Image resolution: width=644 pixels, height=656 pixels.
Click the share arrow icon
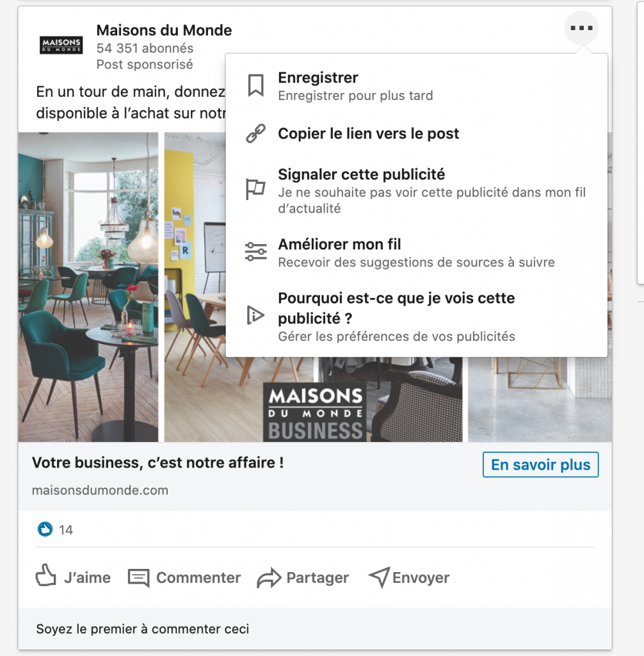pyautogui.click(x=269, y=578)
